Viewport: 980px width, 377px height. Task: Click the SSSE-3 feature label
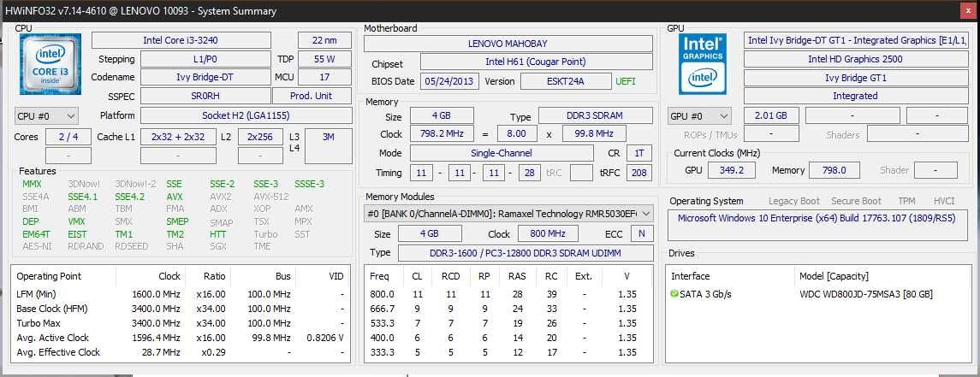pyautogui.click(x=309, y=184)
